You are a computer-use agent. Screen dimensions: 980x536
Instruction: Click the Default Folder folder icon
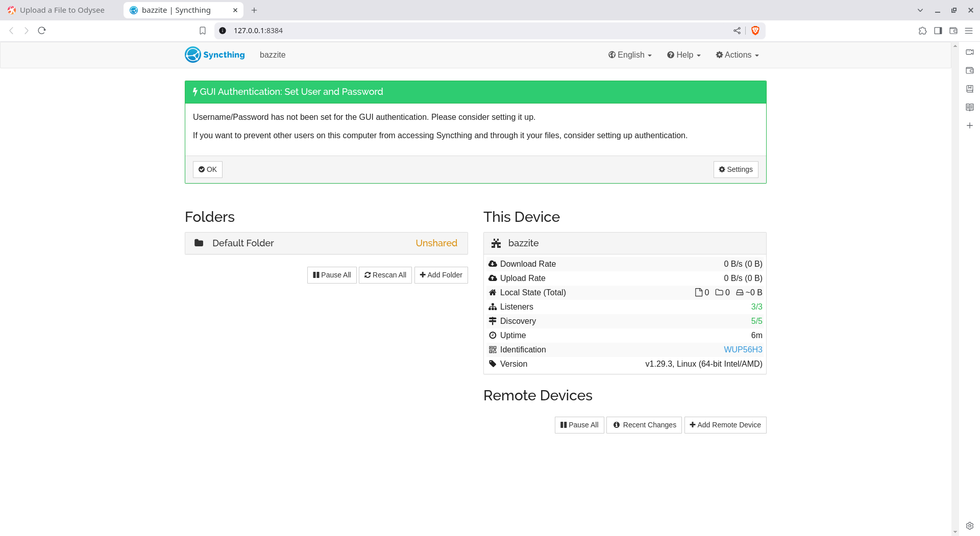[x=199, y=243]
